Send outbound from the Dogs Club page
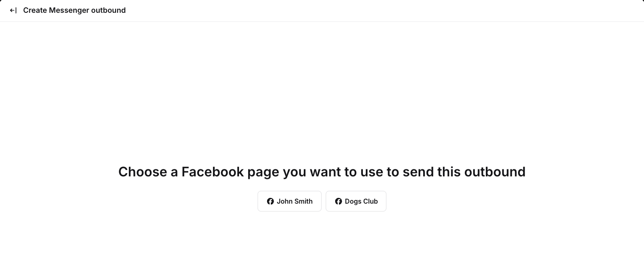The image size is (644, 259). (x=356, y=201)
